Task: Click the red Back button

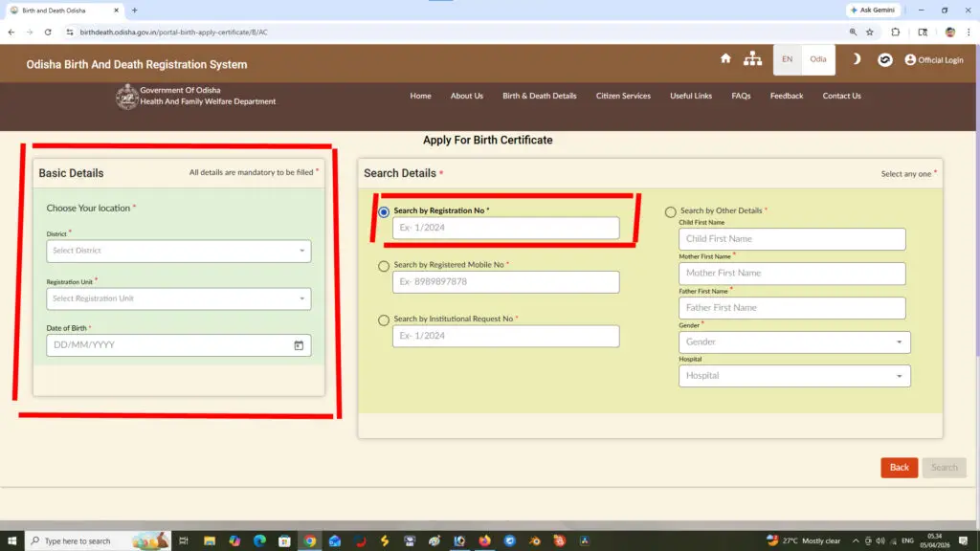Action: coord(899,467)
